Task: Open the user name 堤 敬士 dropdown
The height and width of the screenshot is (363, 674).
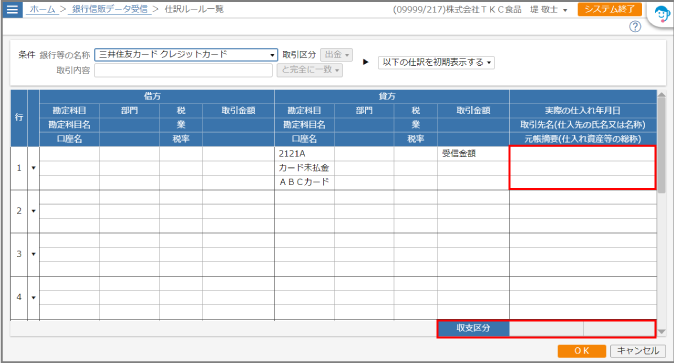Action: click(549, 9)
